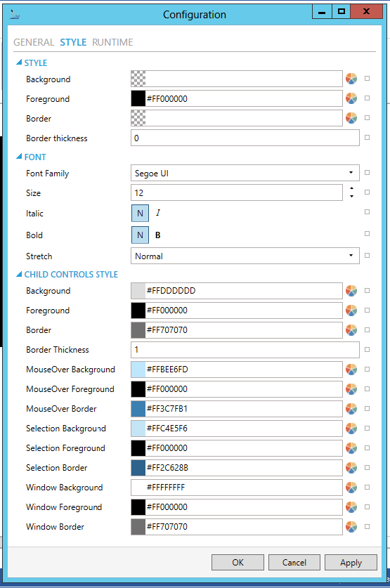Open color picker for Selection Border
Screen dimensions: 390x588
coord(351,468)
